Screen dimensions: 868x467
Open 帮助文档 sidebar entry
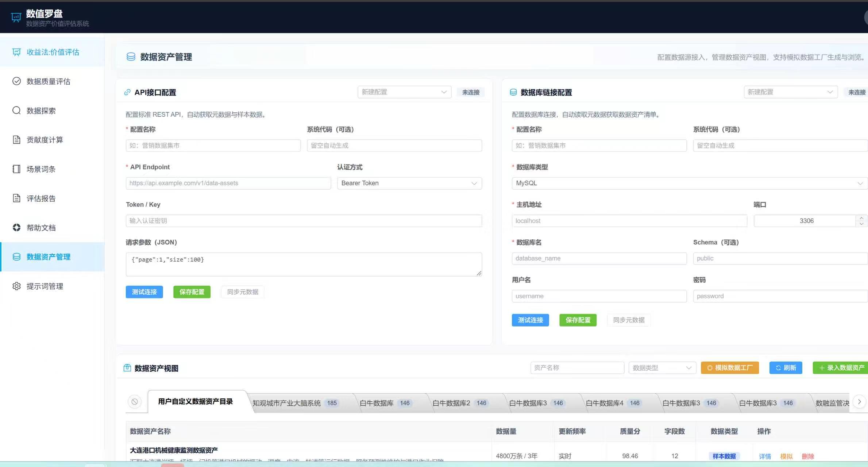[52, 227]
